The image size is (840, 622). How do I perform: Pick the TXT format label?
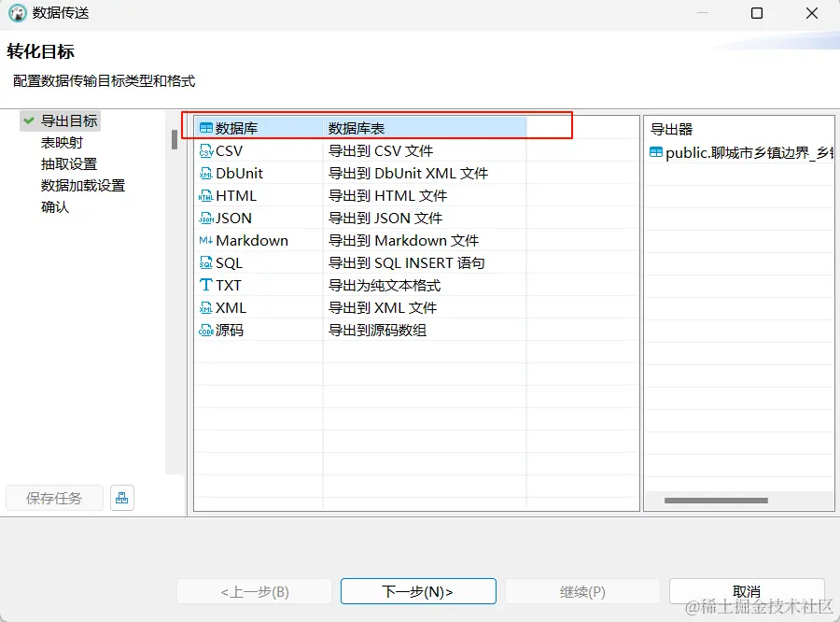(x=229, y=286)
